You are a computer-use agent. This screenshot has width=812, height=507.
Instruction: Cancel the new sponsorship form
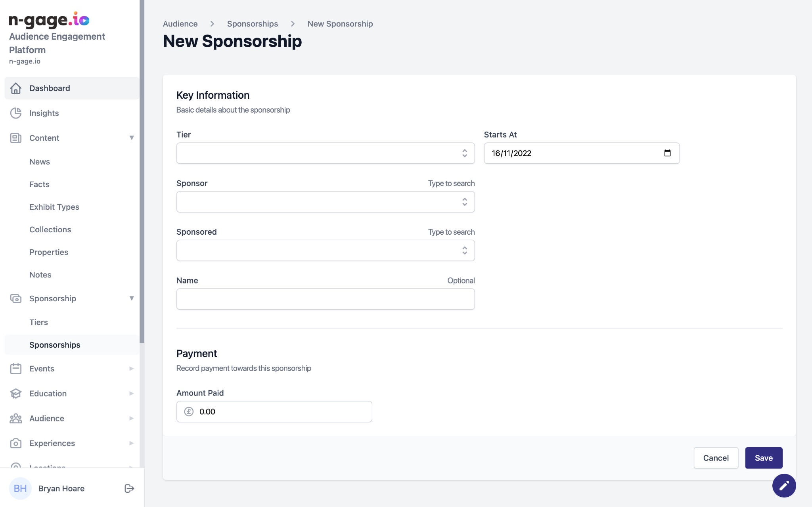[716, 458]
